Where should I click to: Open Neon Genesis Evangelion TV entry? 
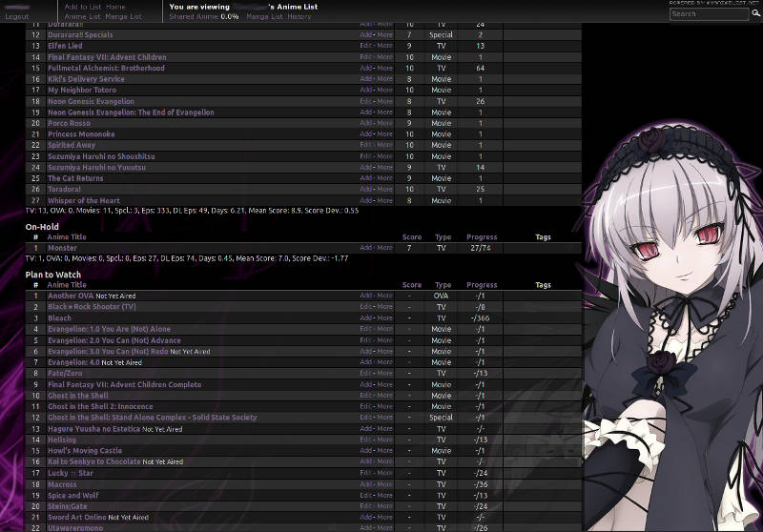click(91, 101)
